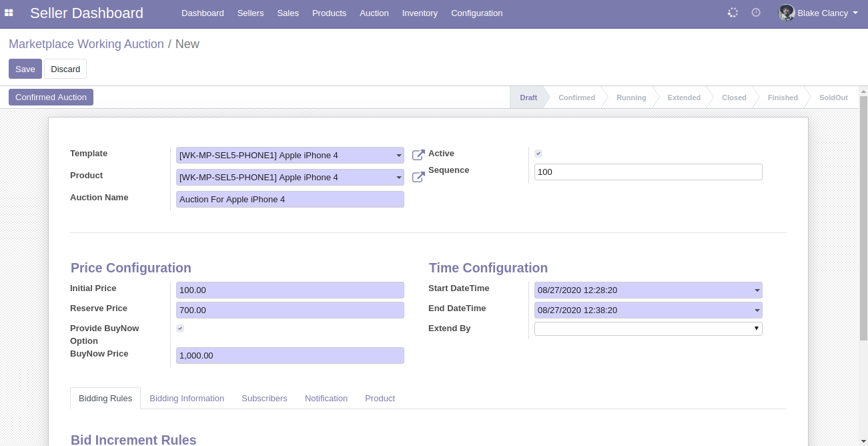Open the Inventory menu
Screen dimensions: 868x446
[x=420, y=13]
